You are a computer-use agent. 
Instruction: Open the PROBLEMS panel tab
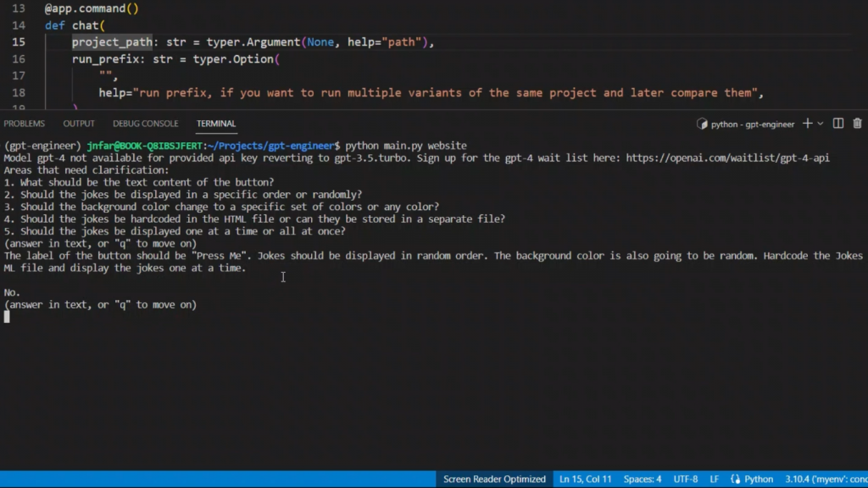click(x=25, y=124)
